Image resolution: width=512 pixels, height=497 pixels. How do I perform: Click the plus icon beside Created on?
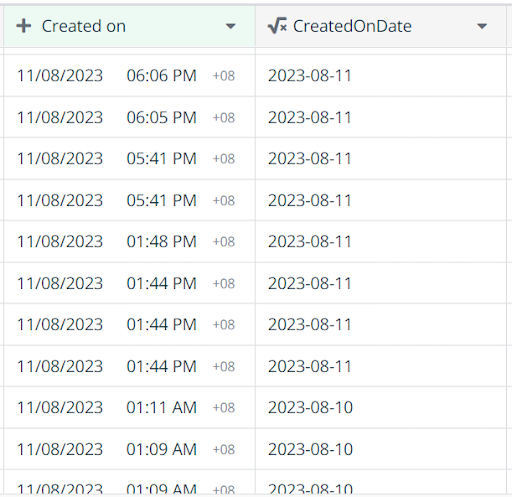(x=24, y=26)
